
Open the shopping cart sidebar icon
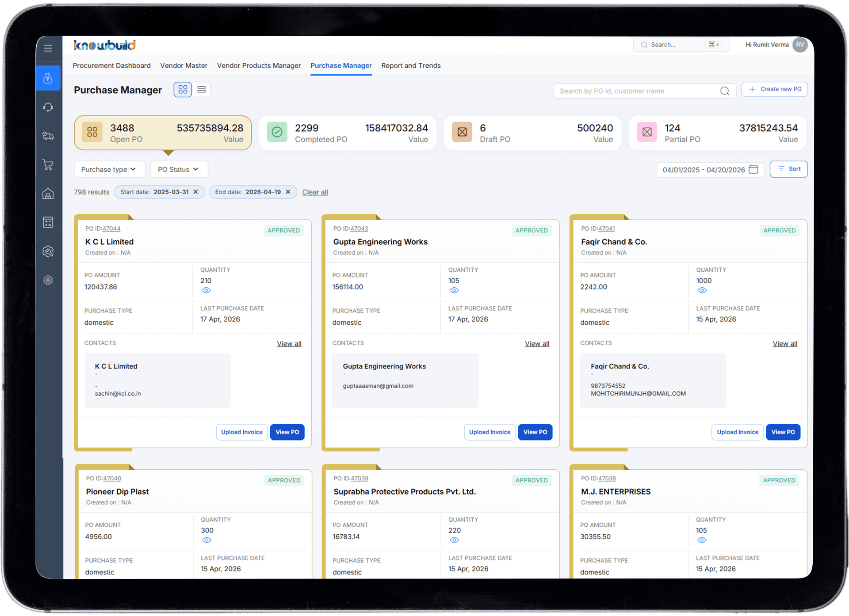[x=48, y=165]
